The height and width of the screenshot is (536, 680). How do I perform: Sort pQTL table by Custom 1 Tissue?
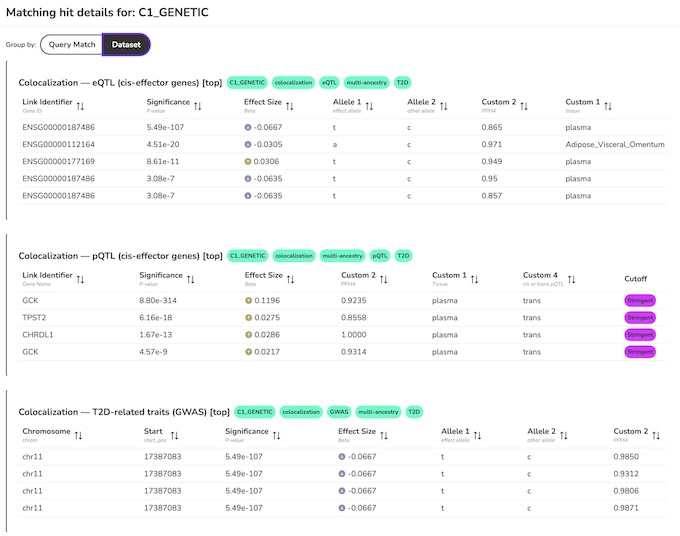[x=474, y=279]
